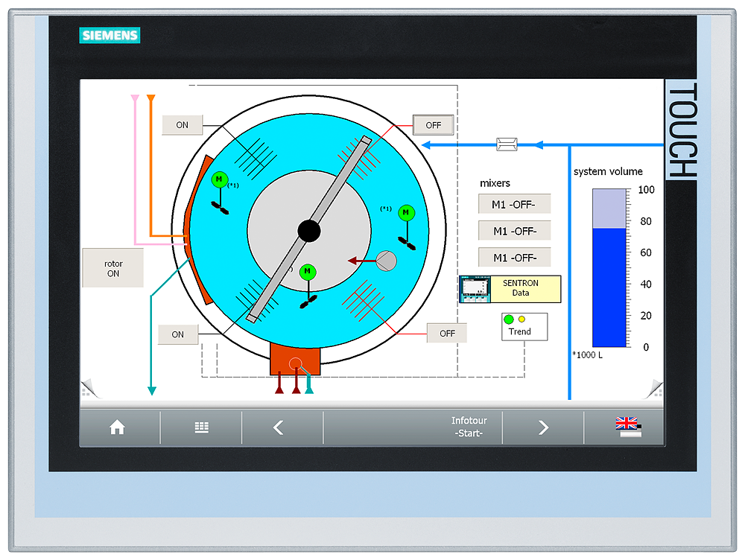Screen dimensions: 745x560
Task: Select the upper-left green mixer motor M
Action: 219,179
